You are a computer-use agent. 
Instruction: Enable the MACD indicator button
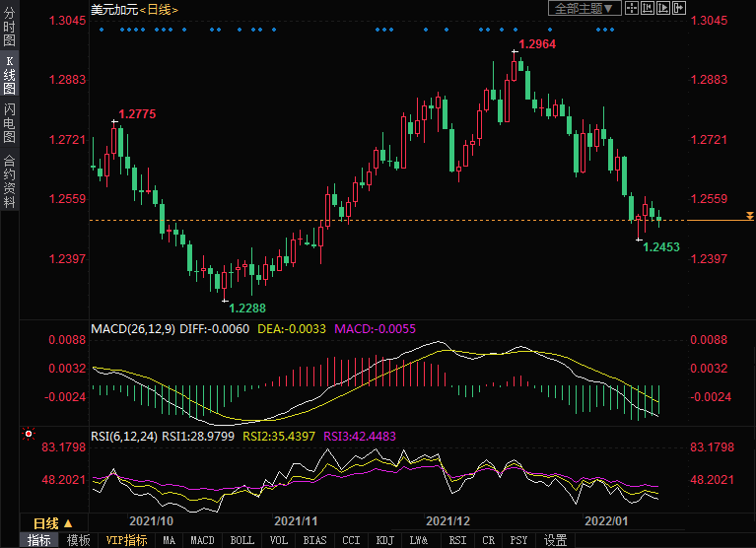pyautogui.click(x=202, y=540)
